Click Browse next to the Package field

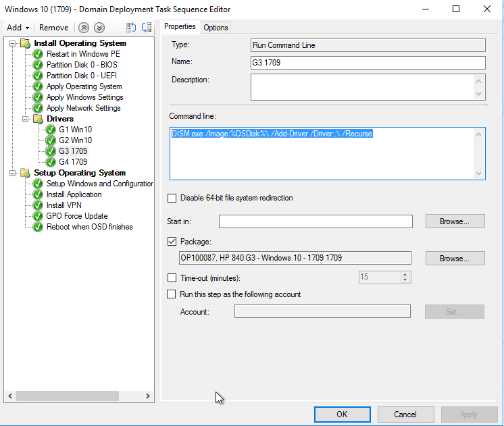click(455, 259)
